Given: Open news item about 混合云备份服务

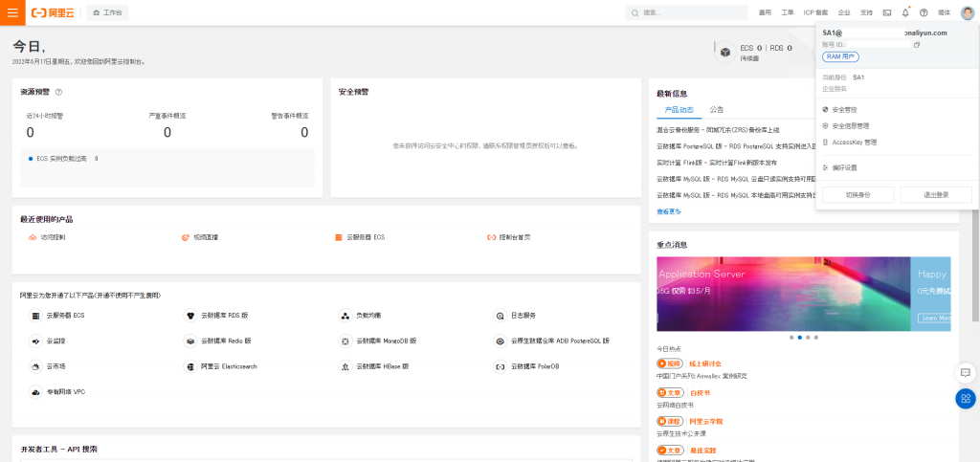Looking at the screenshot, I should click(718, 130).
